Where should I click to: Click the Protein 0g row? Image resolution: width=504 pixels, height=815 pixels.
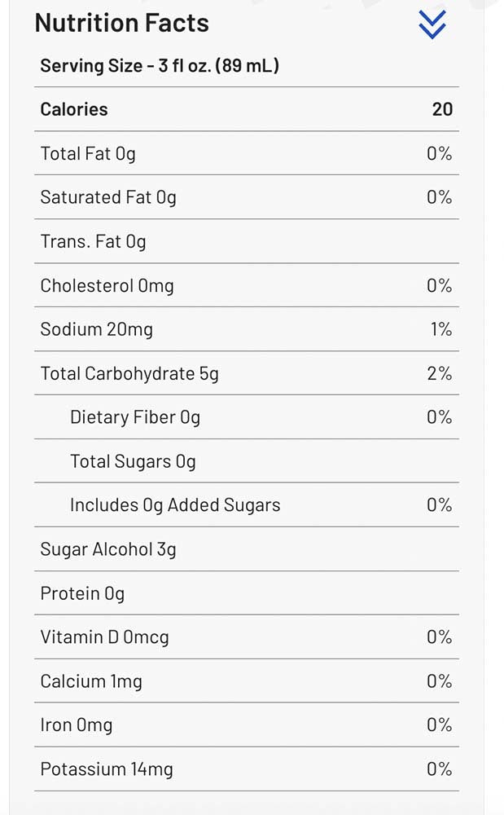(82, 593)
